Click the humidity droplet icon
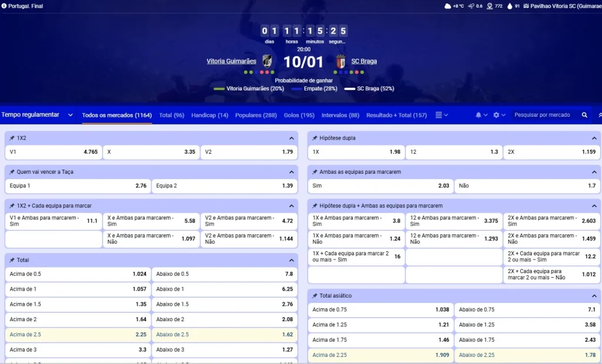Screen dimensions: 602x364 [x=510, y=6]
